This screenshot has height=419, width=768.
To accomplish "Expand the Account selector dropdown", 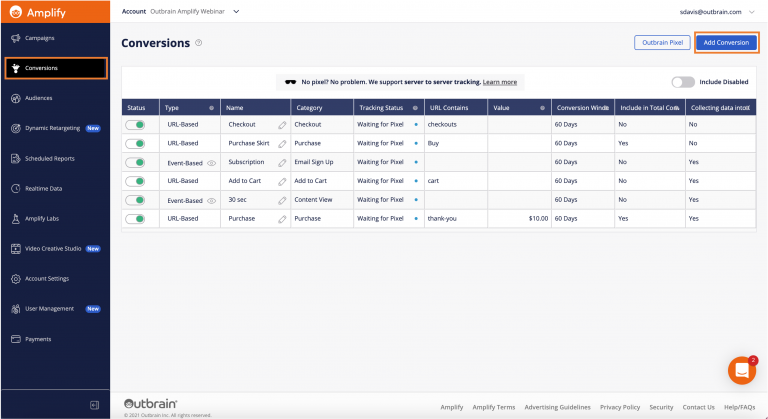I will 236,11.
